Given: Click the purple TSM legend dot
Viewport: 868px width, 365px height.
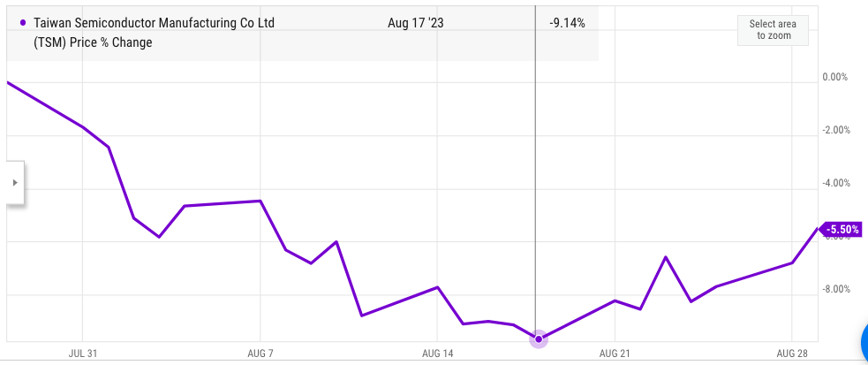Looking at the screenshot, I should click(22, 24).
